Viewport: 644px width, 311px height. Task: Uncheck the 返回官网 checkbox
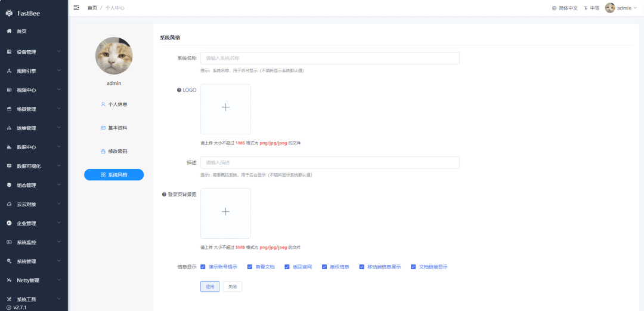[x=287, y=267]
